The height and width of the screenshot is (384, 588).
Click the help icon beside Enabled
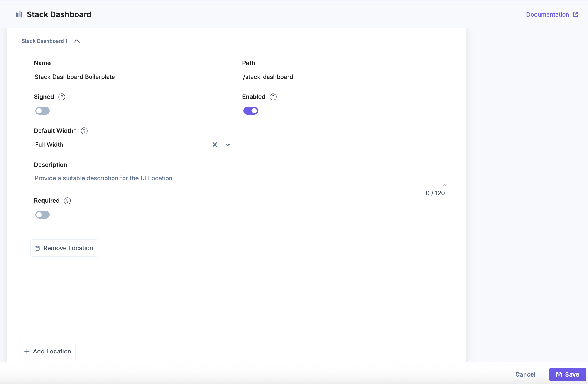[x=273, y=97]
